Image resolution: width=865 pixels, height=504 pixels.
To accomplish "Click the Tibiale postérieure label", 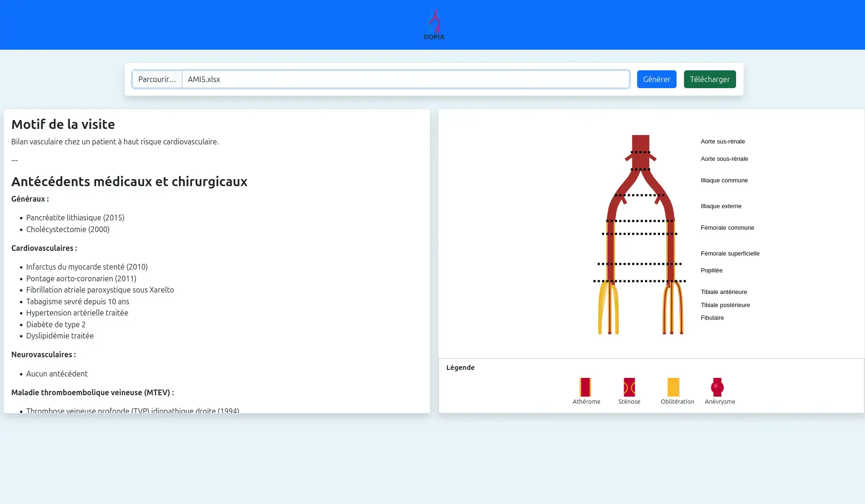I will 725,305.
